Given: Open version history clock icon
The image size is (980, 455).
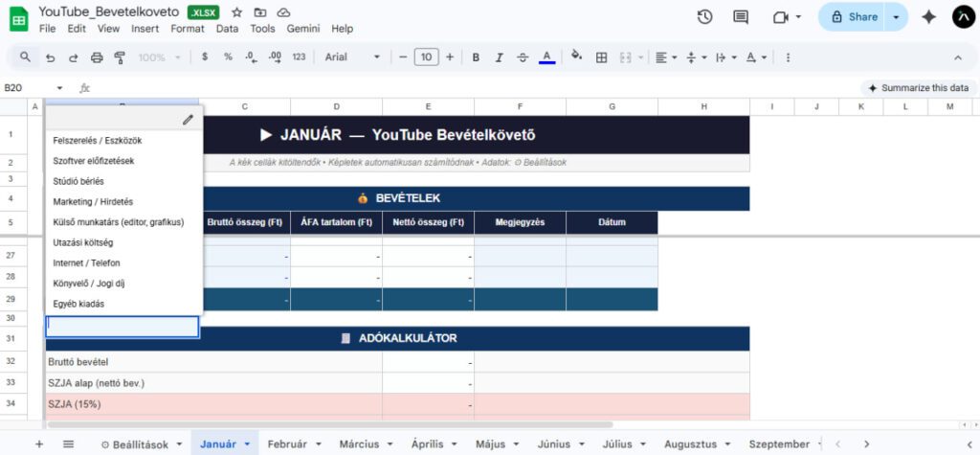Looking at the screenshot, I should point(704,17).
